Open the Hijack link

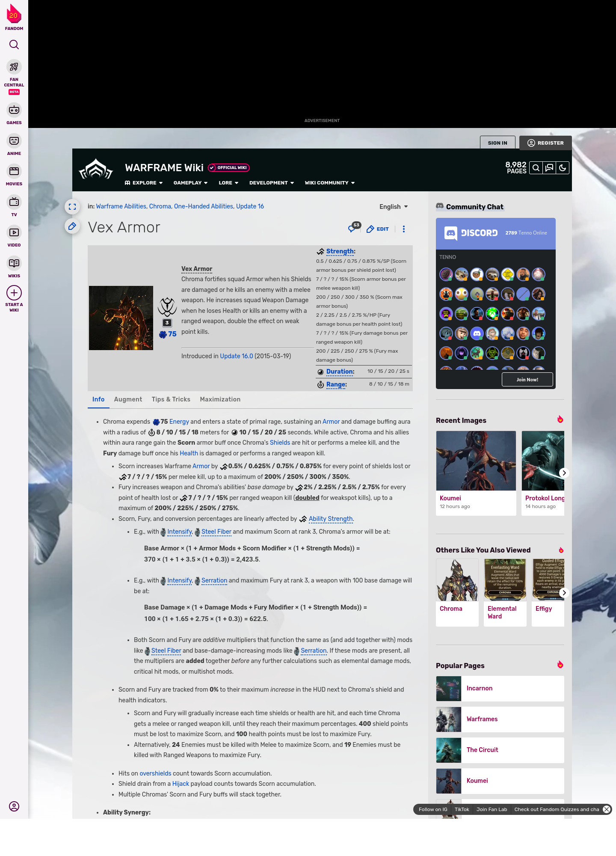click(x=181, y=784)
